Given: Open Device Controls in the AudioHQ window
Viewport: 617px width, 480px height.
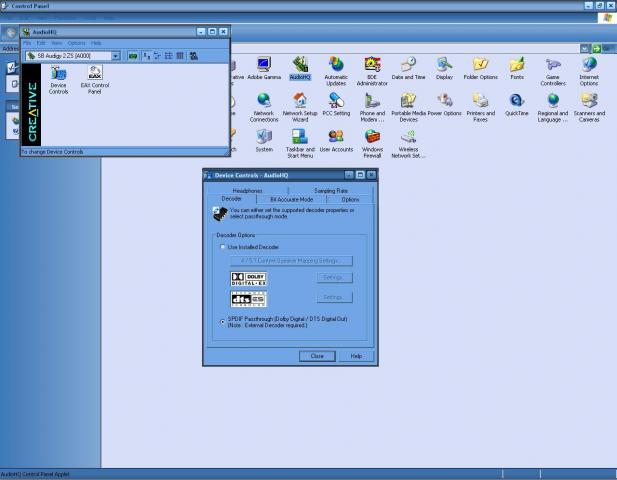Looking at the screenshot, I should pyautogui.click(x=58, y=80).
